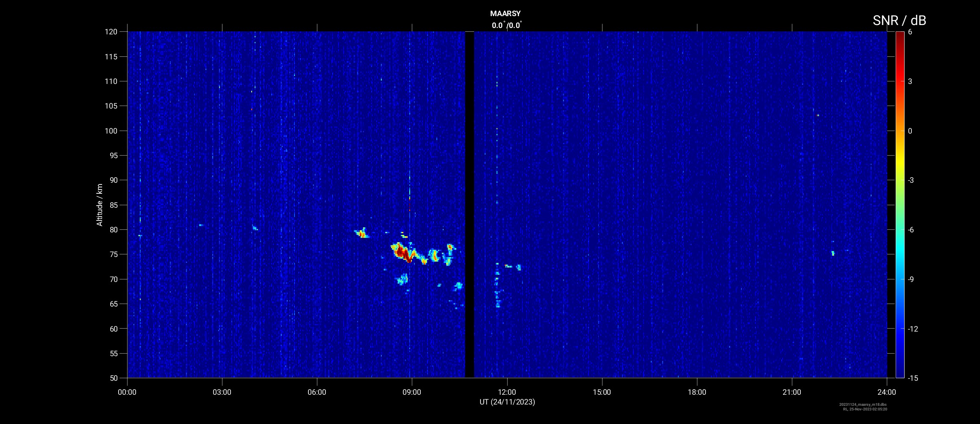Image resolution: width=980 pixels, height=424 pixels.
Task: Click the 70 altitude tick label
Action: [113, 279]
